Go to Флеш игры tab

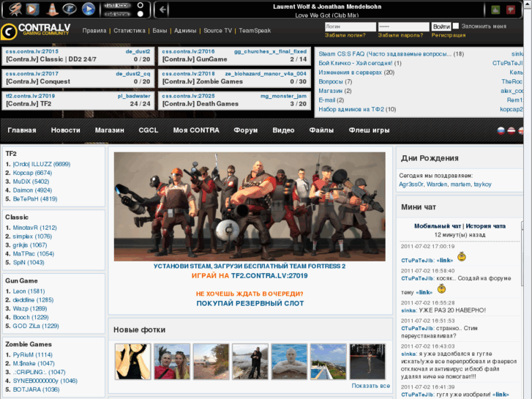[x=369, y=130]
